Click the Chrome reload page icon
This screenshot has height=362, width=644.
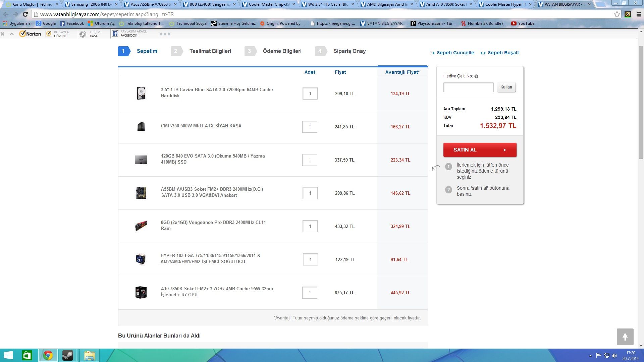[x=25, y=14]
